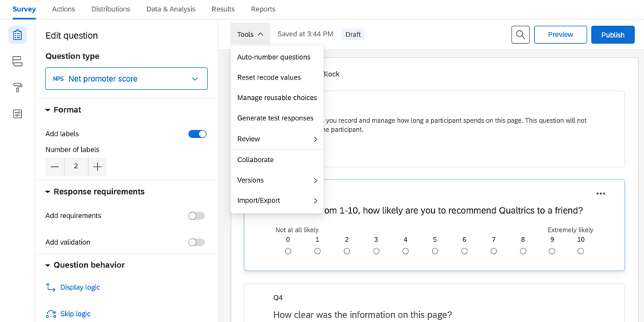Choose Manage reusable choices menu item
The height and width of the screenshot is (322, 644).
[x=277, y=98]
